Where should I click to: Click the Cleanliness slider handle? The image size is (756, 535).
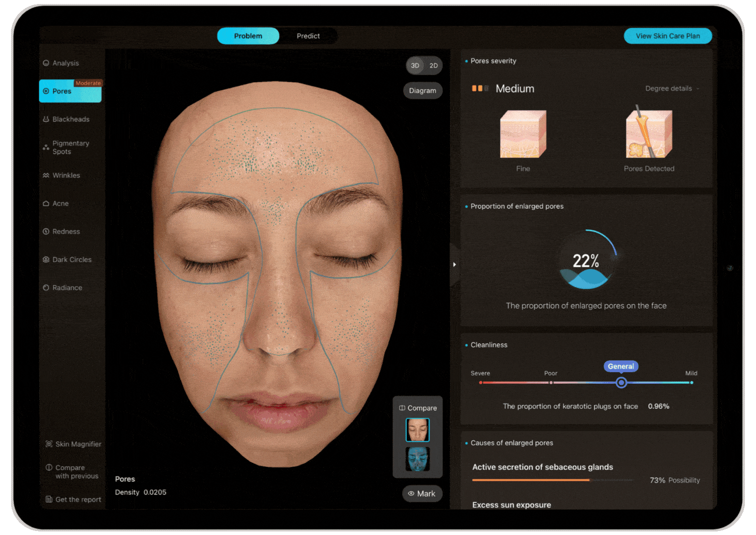click(621, 383)
